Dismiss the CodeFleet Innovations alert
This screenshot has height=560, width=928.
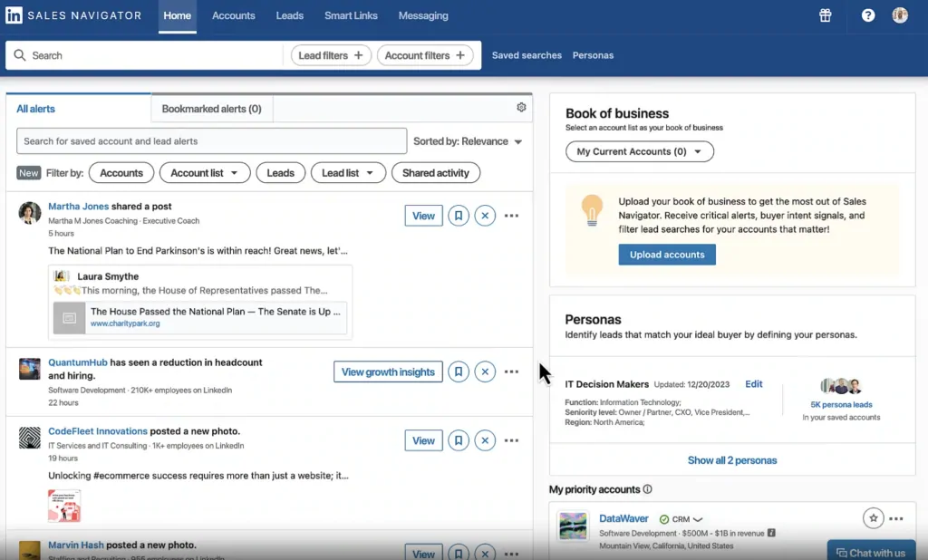pyautogui.click(x=485, y=440)
